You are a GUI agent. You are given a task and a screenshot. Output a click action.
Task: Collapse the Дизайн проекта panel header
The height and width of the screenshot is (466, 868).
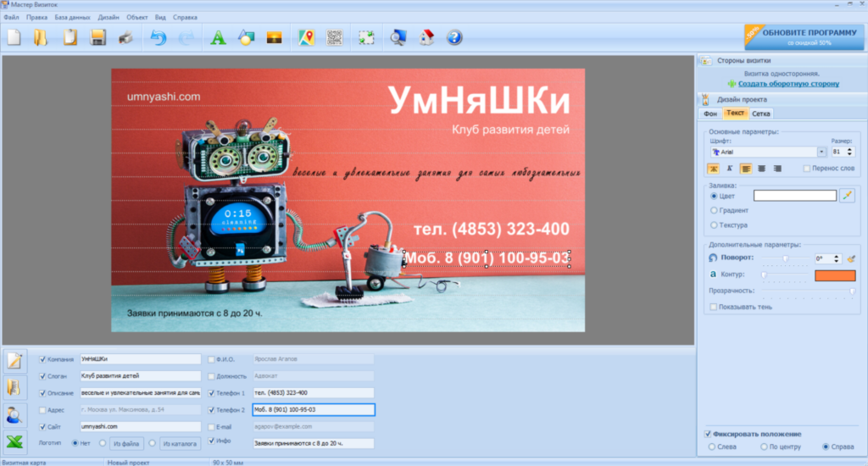(x=781, y=99)
